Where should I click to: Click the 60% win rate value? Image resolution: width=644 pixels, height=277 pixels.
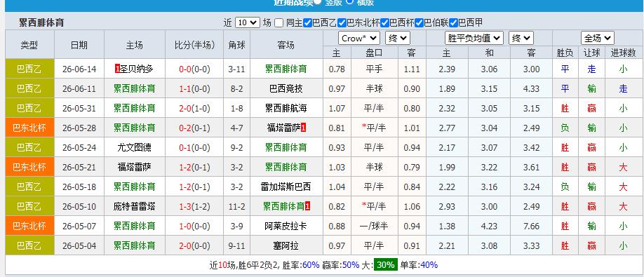(x=311, y=265)
